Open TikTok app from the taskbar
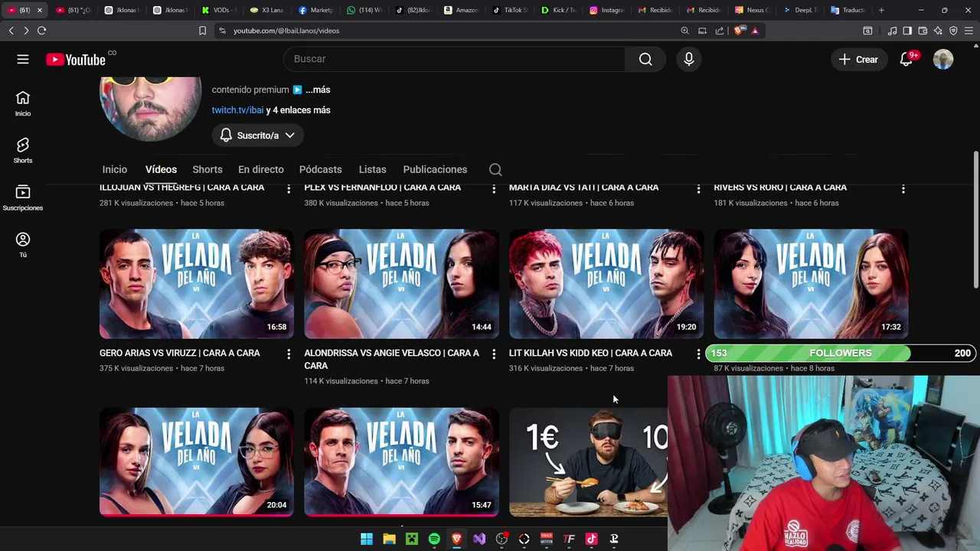The height and width of the screenshot is (551, 980). [x=591, y=539]
